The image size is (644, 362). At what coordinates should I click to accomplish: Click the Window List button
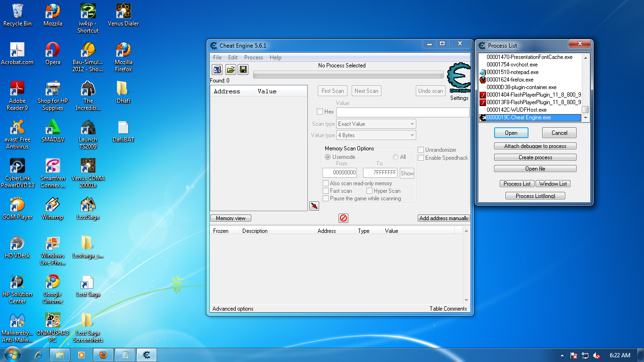tap(553, 184)
